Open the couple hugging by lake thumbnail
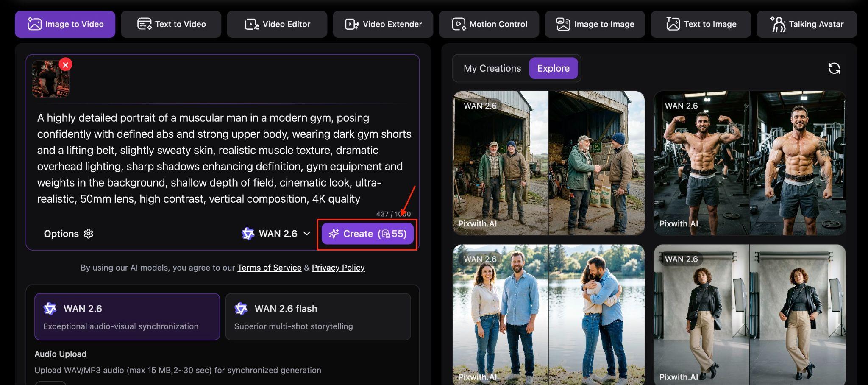Screen dimensions: 868x385 548,315
